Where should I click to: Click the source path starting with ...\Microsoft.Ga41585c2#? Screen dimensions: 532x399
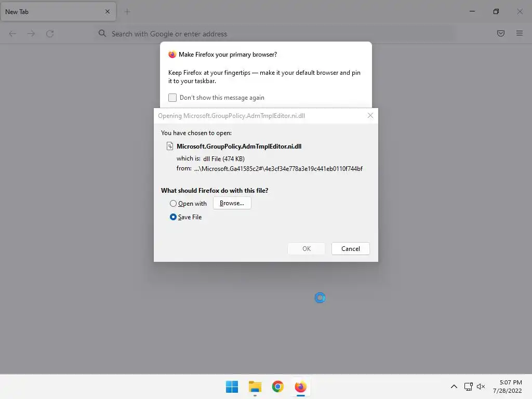(x=278, y=169)
